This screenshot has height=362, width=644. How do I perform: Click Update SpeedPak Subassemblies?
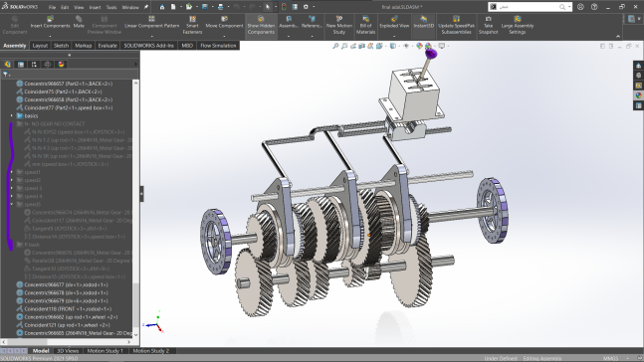coord(456,25)
